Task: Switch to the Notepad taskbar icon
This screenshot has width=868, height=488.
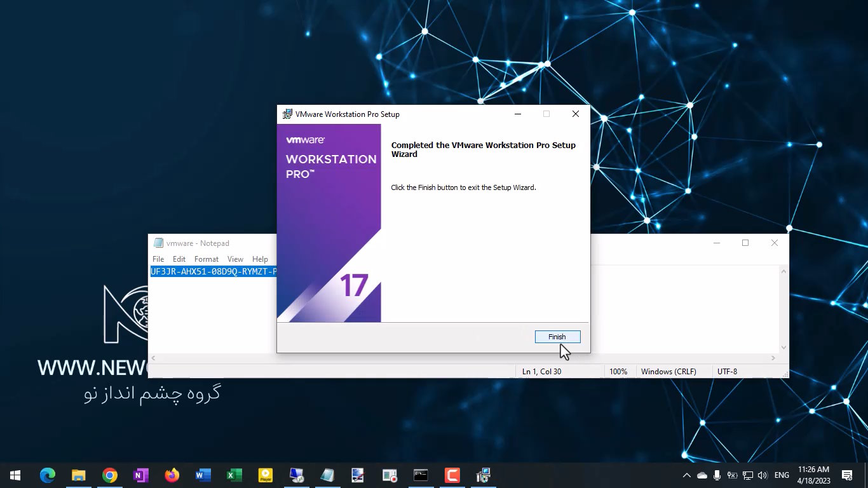Action: click(x=328, y=475)
